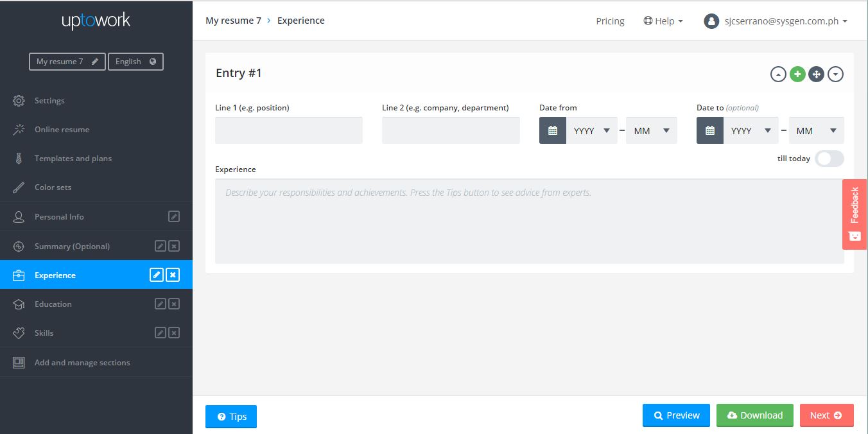
Task: Click the drag-move cross icon for Entry #1
Action: click(x=816, y=74)
